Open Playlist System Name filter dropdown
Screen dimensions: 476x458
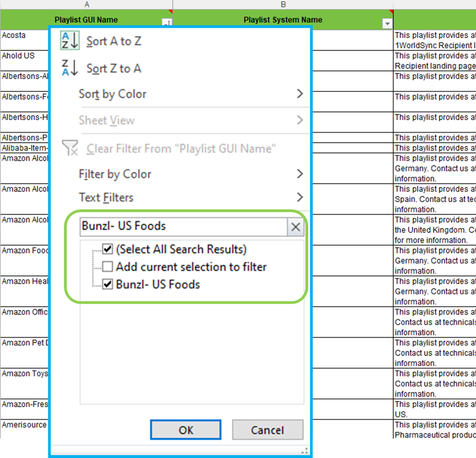pyautogui.click(x=387, y=24)
